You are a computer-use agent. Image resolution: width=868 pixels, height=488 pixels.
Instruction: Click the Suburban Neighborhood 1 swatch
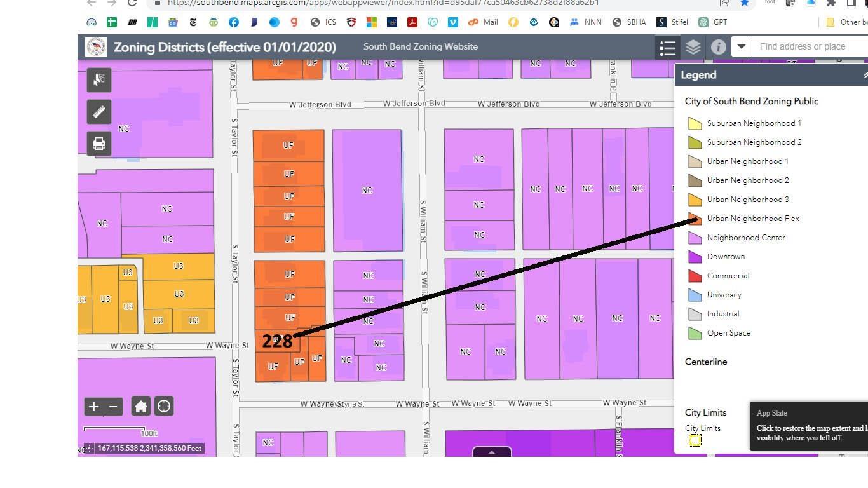[695, 123]
